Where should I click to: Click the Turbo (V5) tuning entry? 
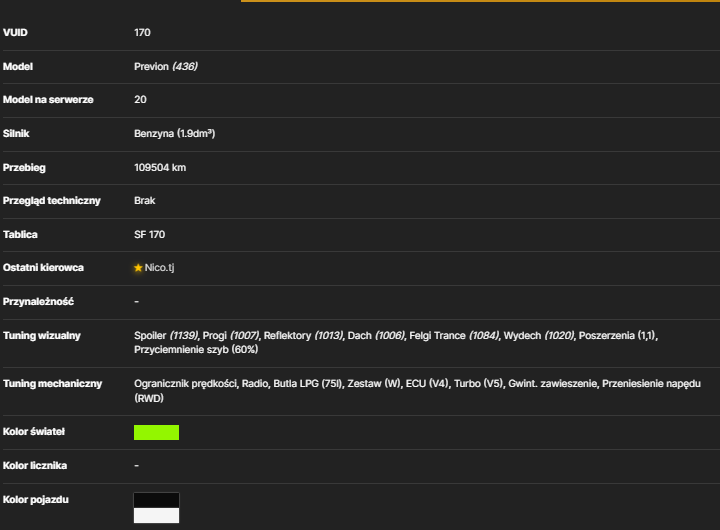(479, 383)
